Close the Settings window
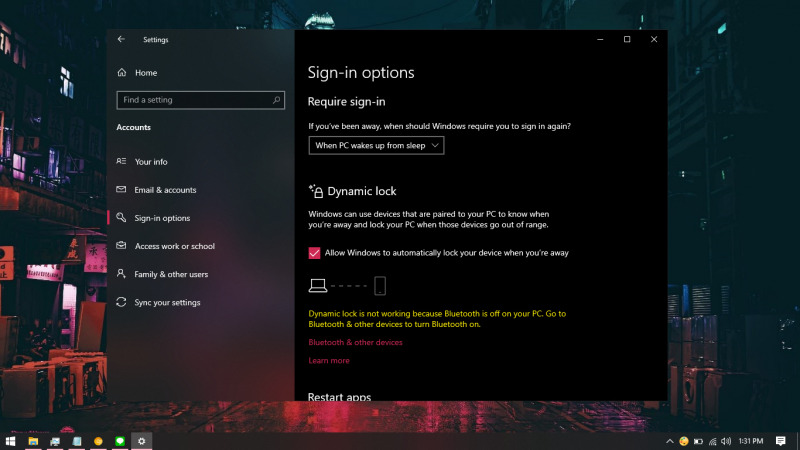The height and width of the screenshot is (450, 800). [x=654, y=39]
